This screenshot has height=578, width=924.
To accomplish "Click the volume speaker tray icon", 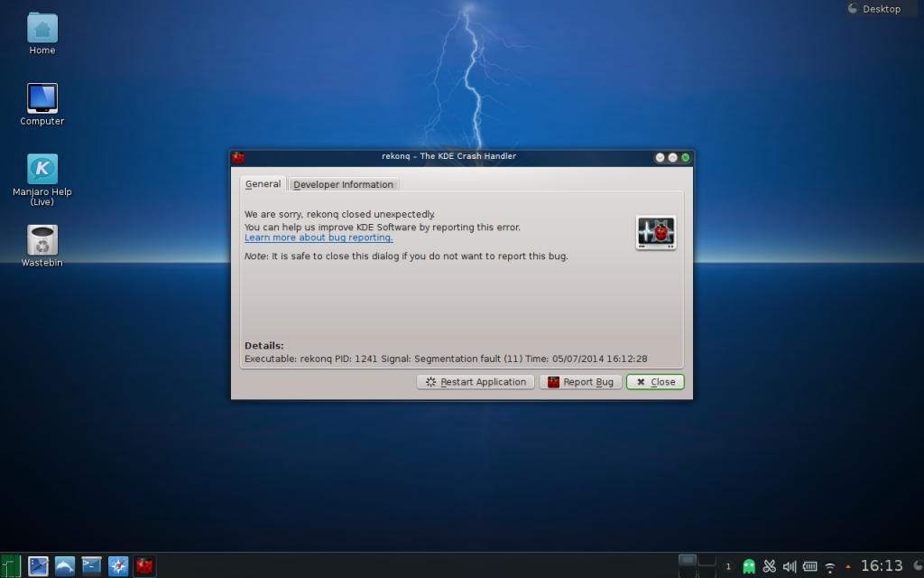I will (x=790, y=566).
